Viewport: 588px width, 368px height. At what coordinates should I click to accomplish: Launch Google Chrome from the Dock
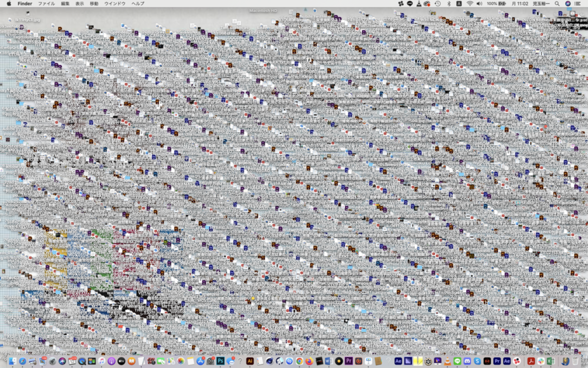click(x=299, y=361)
